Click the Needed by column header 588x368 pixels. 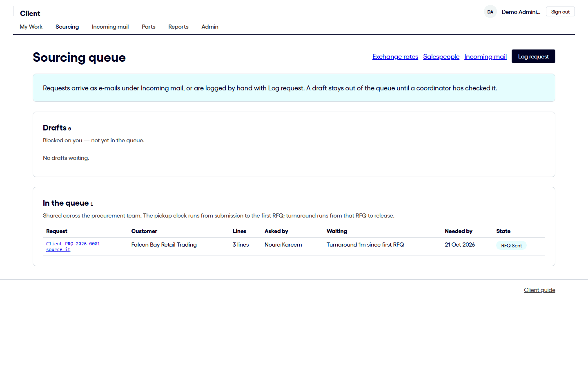click(x=459, y=231)
